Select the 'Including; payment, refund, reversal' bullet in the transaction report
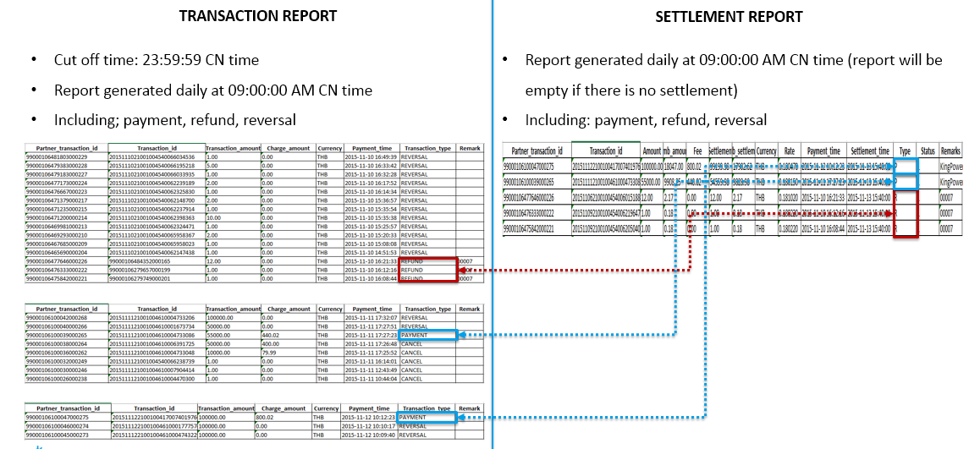980x449 pixels. (175, 119)
